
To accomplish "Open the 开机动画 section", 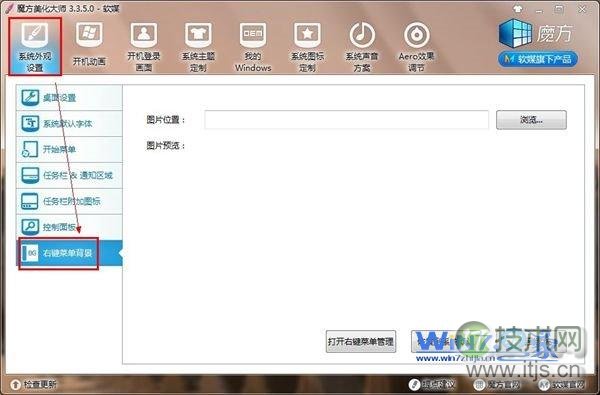I will (x=89, y=44).
